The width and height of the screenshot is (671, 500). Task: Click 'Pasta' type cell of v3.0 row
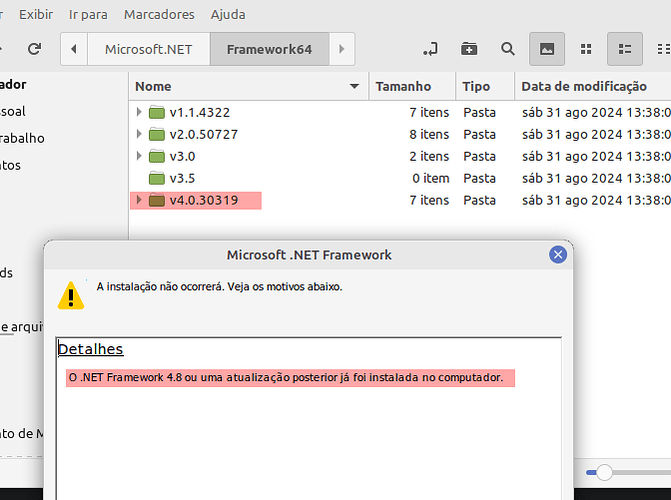(479, 156)
